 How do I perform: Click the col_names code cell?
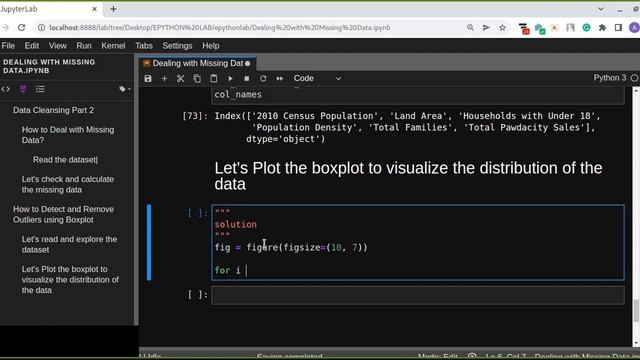coord(418,95)
